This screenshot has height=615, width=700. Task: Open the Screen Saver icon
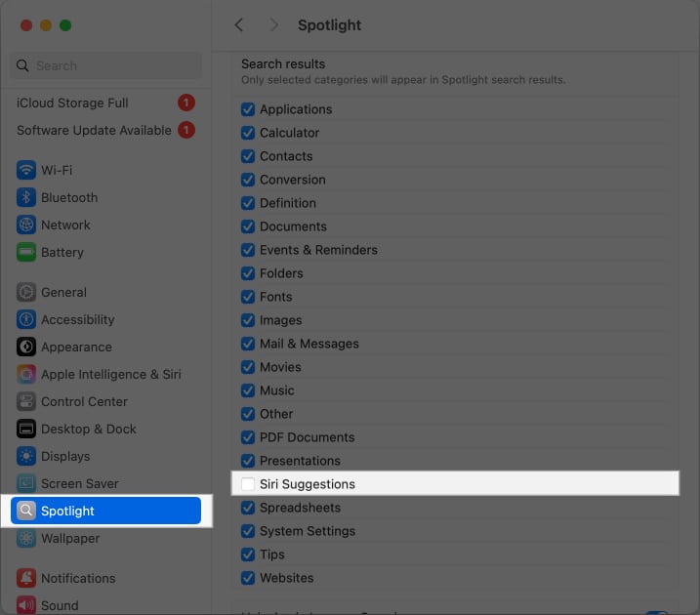pos(26,483)
